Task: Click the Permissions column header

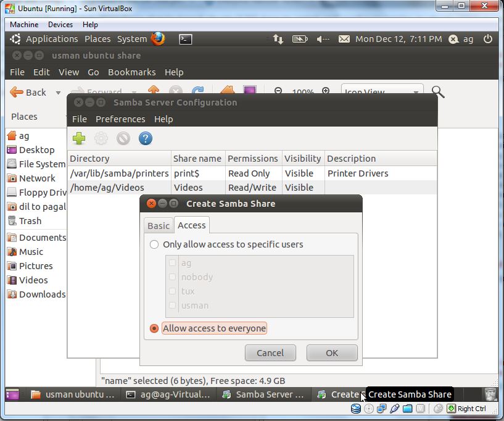Action: pyautogui.click(x=254, y=159)
